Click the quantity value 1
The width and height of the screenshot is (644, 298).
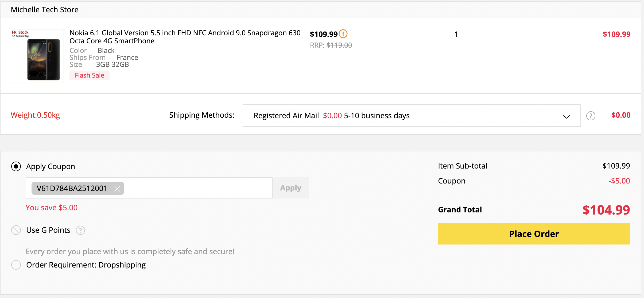click(x=456, y=34)
